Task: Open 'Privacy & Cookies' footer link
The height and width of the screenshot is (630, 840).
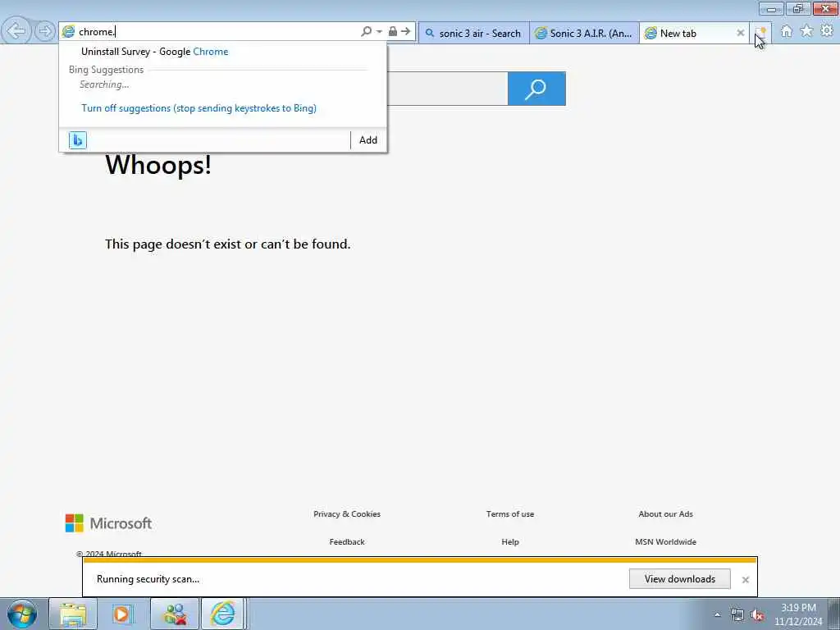Action: point(347,514)
